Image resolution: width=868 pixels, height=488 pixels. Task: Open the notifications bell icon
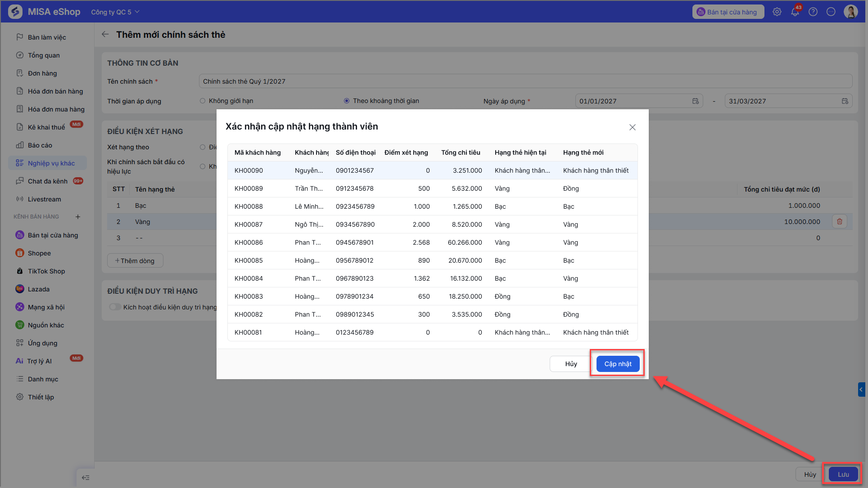point(795,12)
